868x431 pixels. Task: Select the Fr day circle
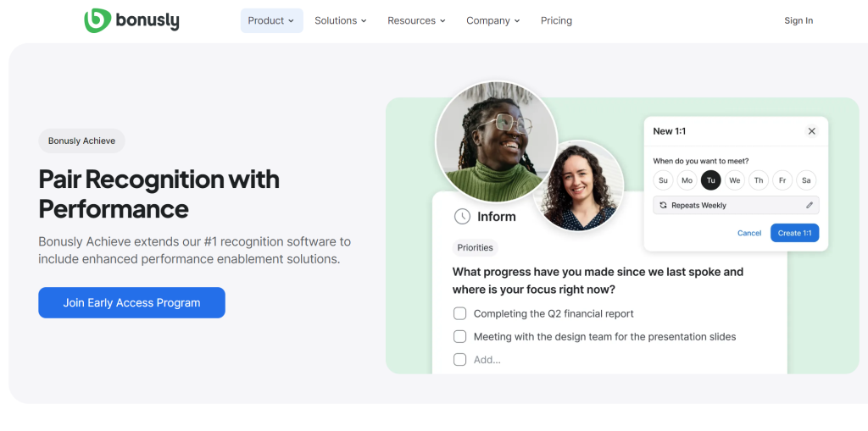pos(782,180)
